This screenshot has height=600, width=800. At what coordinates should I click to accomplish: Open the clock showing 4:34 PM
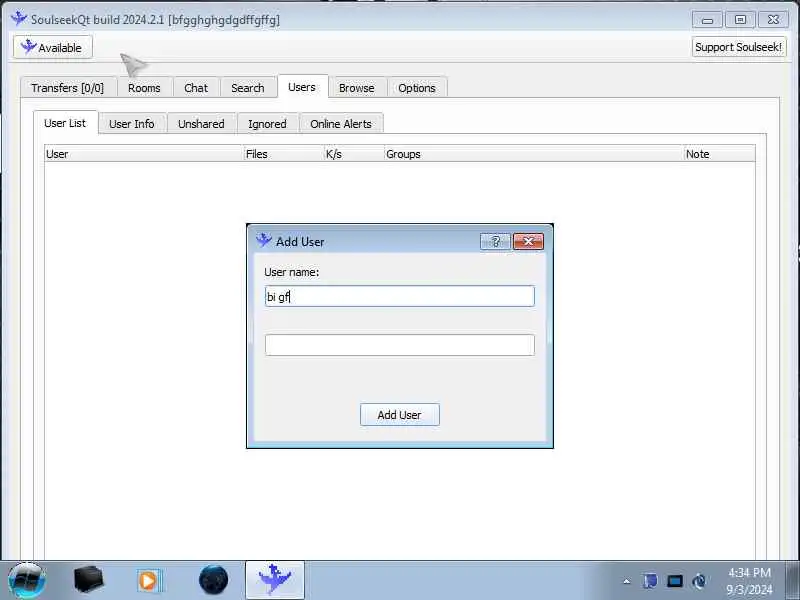749,581
